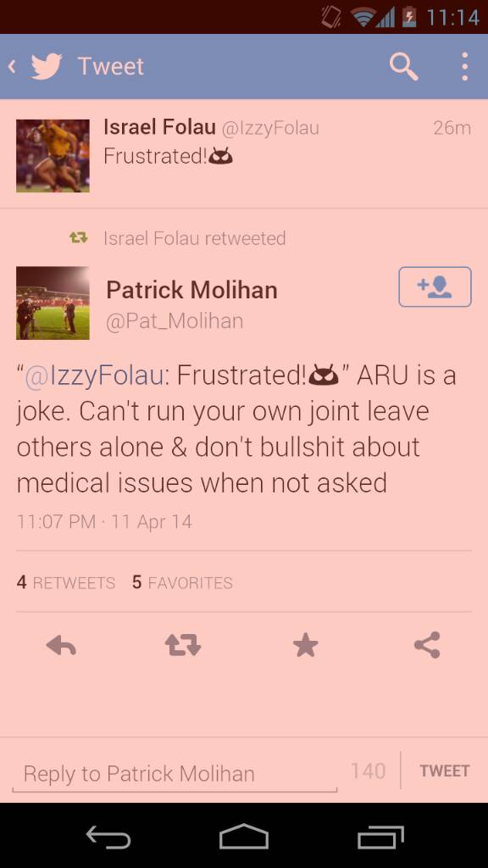The width and height of the screenshot is (488, 868).
Task: Tap Android back navigation button
Action: [x=108, y=837]
